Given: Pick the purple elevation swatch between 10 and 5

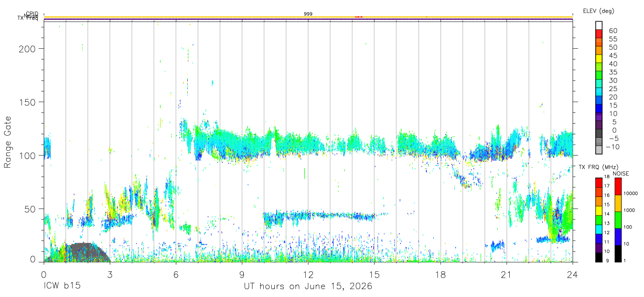Looking at the screenshot, I should pos(599,117).
